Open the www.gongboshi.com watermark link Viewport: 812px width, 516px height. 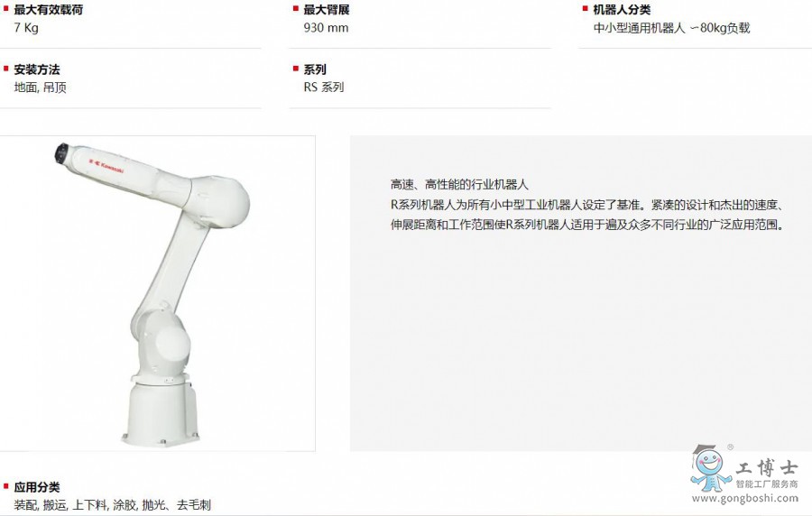745,498
